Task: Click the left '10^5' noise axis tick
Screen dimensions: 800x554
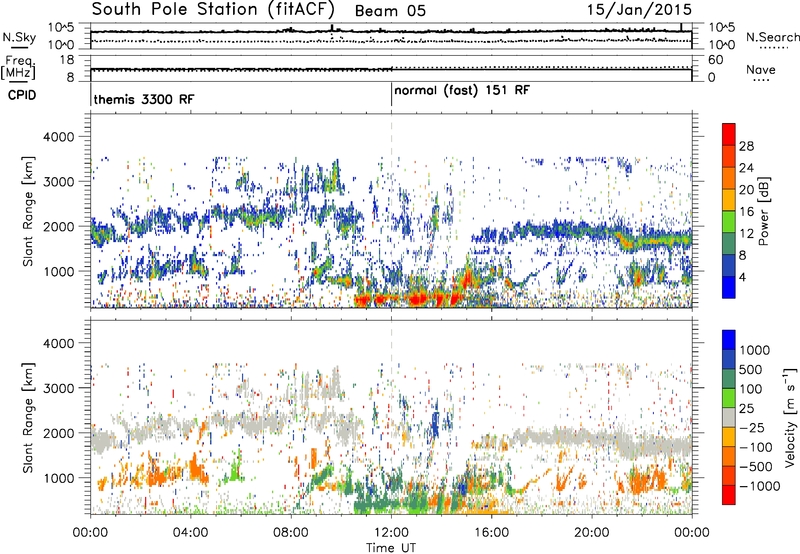Action: click(61, 27)
